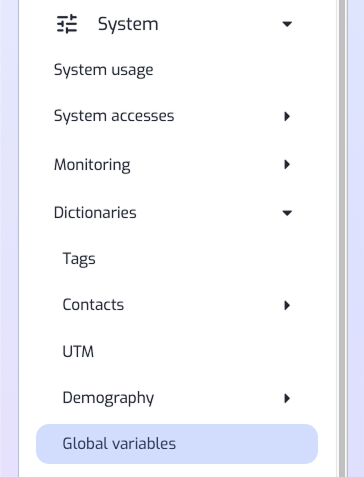Click the Dictionaries menu label

[x=95, y=213]
